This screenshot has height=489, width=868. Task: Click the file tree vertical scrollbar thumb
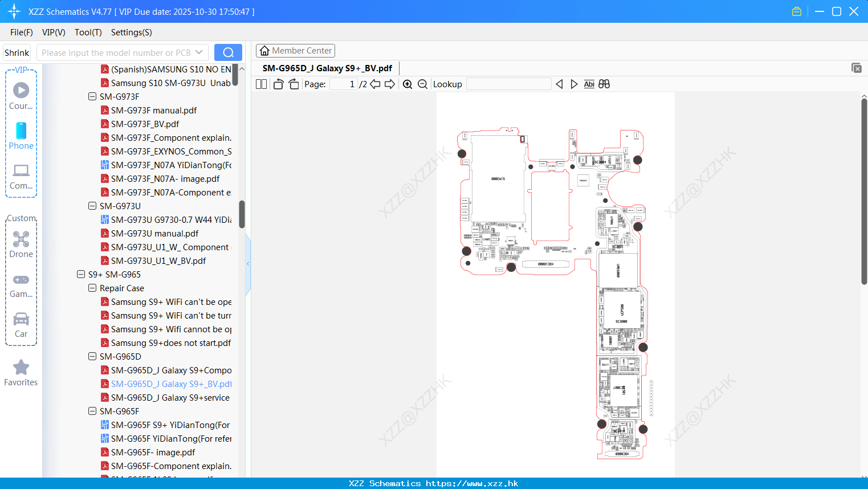pyautogui.click(x=242, y=214)
